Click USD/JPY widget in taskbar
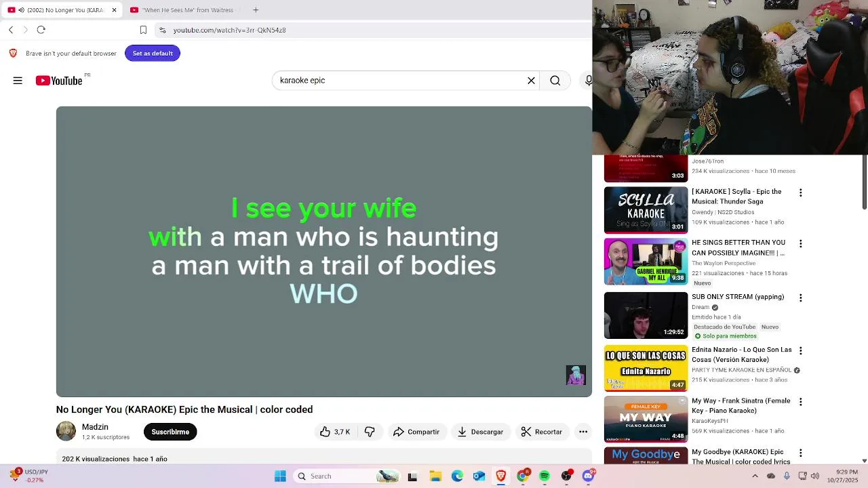 pos(28,476)
